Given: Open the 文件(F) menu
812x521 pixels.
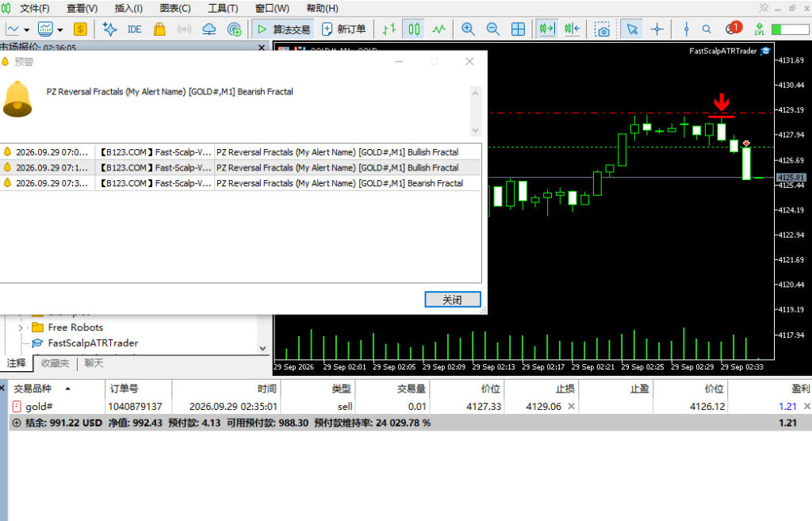Looking at the screenshot, I should pyautogui.click(x=35, y=8).
